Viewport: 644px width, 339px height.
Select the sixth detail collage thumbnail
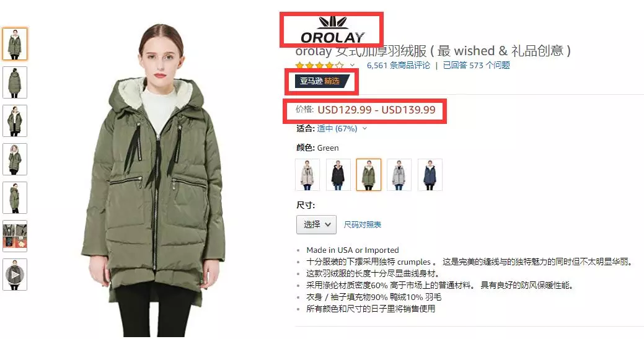pyautogui.click(x=15, y=236)
